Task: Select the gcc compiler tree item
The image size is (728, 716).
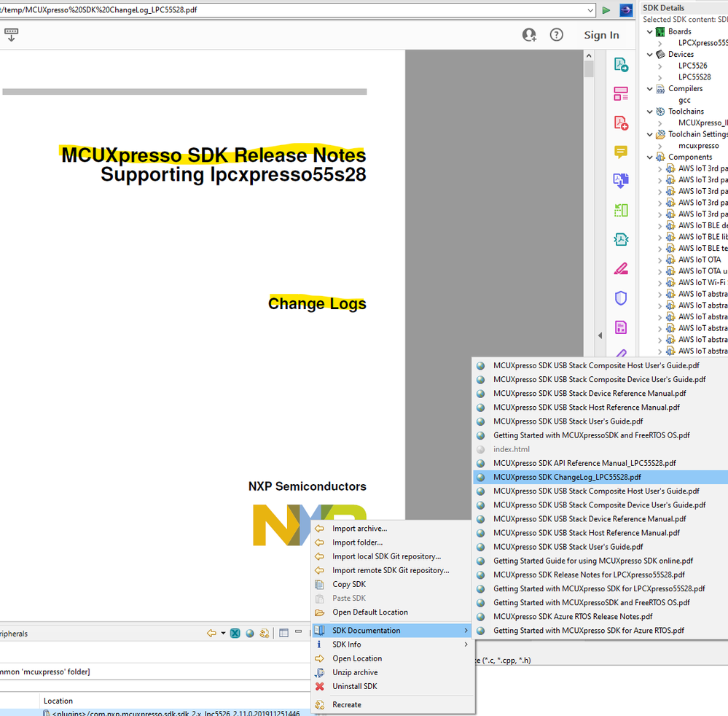Action: click(684, 100)
